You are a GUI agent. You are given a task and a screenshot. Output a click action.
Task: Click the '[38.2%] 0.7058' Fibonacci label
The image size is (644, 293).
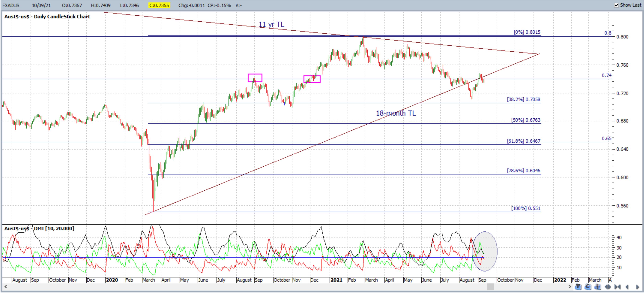tap(524, 99)
